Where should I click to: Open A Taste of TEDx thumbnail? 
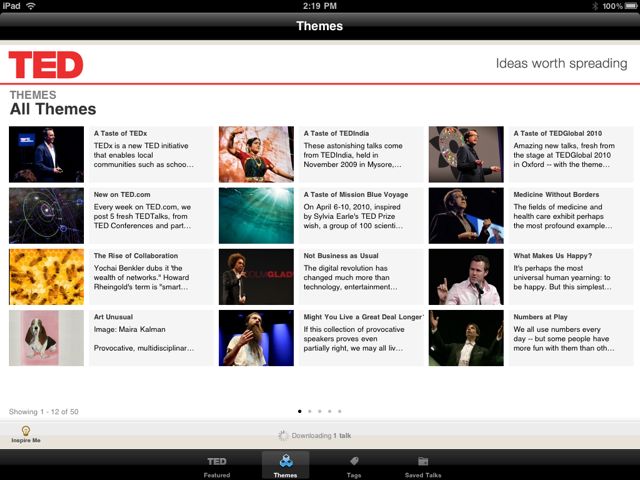click(x=47, y=154)
